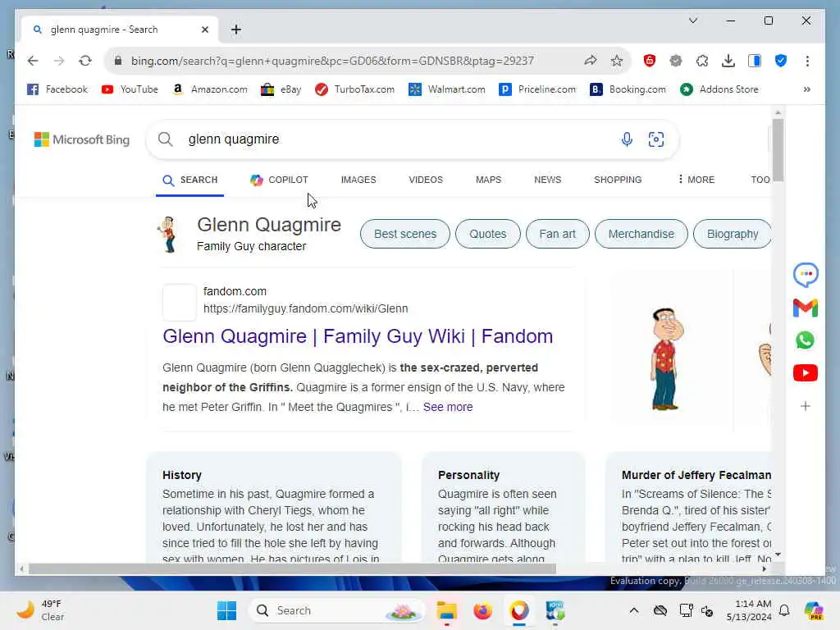Add a sidebar app with the plus

click(x=806, y=406)
